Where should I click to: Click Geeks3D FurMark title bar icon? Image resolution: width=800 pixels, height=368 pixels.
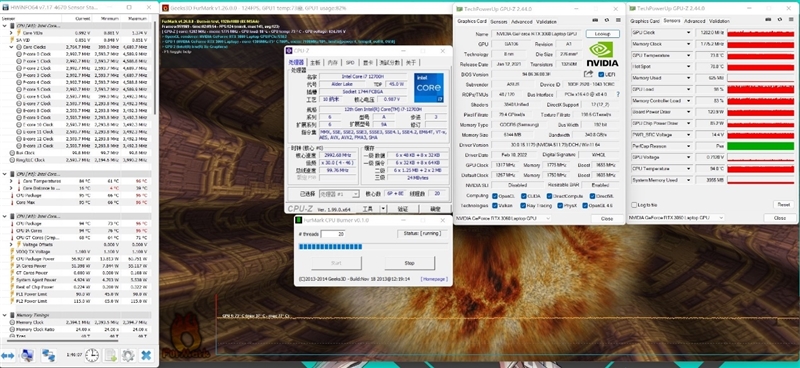click(165, 8)
